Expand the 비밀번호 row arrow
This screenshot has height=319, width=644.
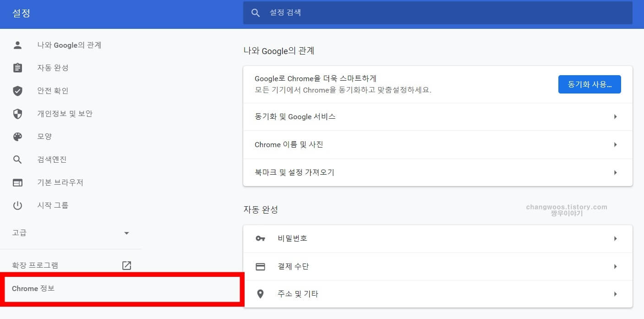(616, 239)
